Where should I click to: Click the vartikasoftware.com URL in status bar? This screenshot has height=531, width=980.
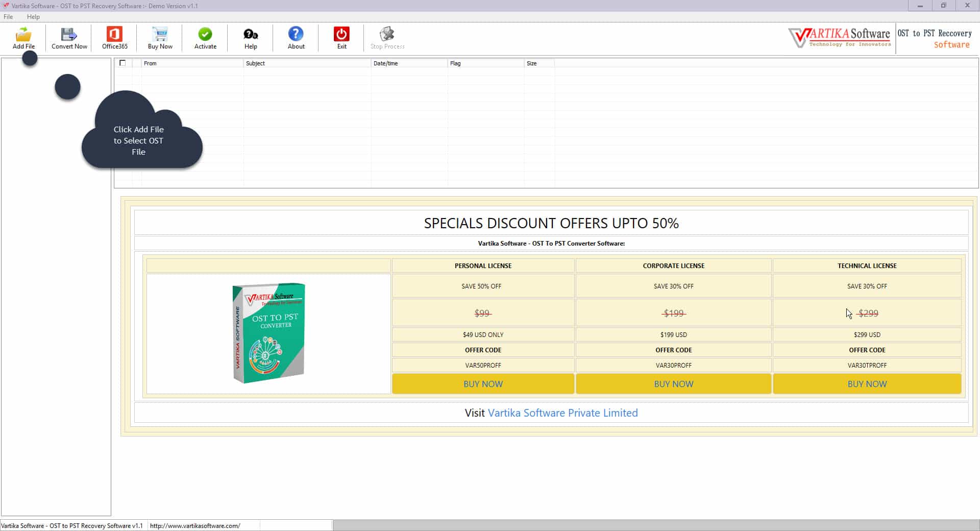point(195,526)
